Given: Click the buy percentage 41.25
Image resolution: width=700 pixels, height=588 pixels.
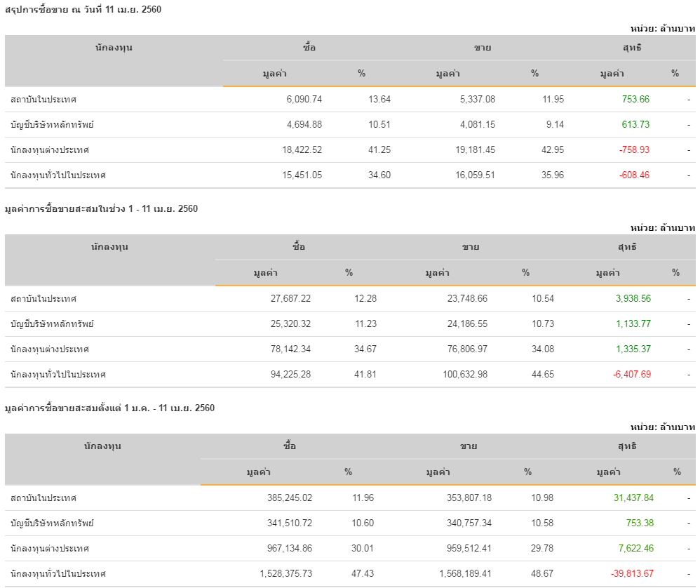Looking at the screenshot, I should [379, 149].
